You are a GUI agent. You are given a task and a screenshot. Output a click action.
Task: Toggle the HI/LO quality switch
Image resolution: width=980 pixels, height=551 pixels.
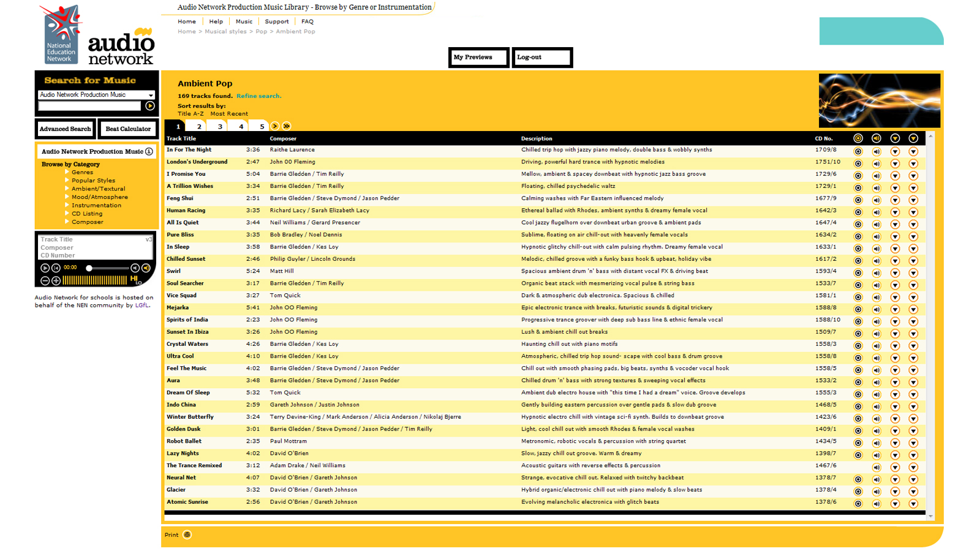tap(135, 280)
